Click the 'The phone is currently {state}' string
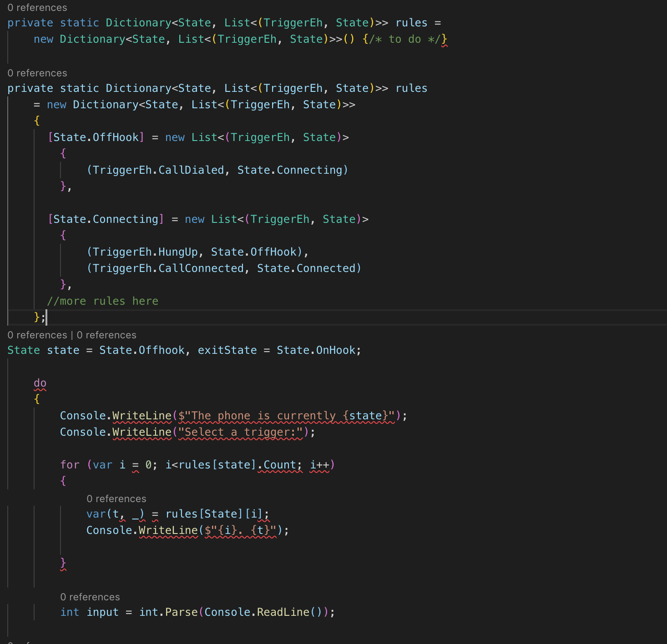The image size is (667, 644). click(x=287, y=416)
